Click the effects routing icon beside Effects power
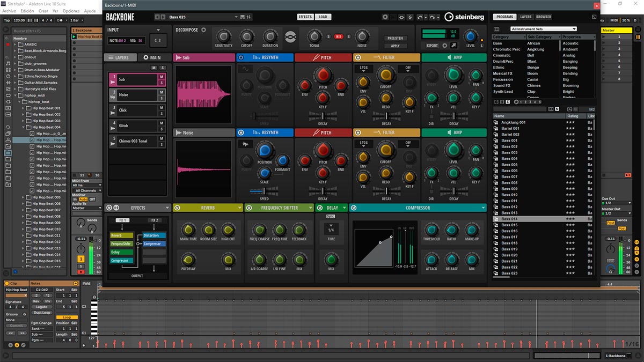The image size is (644, 362). [x=116, y=208]
